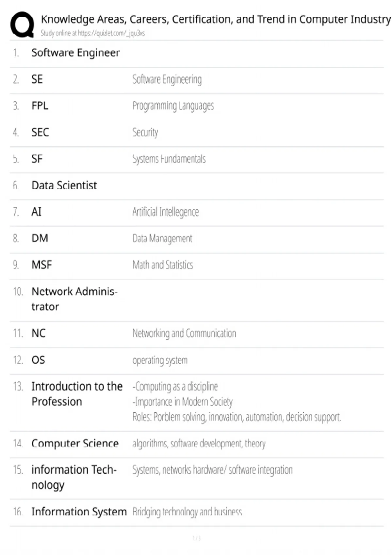Click the Network Administrator term

pos(74,299)
